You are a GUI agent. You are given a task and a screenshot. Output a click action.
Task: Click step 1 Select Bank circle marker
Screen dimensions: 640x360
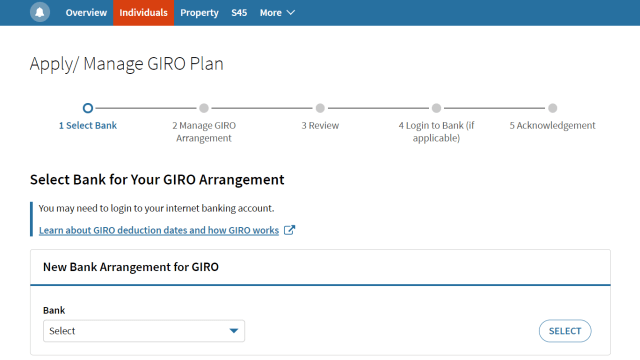pos(88,108)
